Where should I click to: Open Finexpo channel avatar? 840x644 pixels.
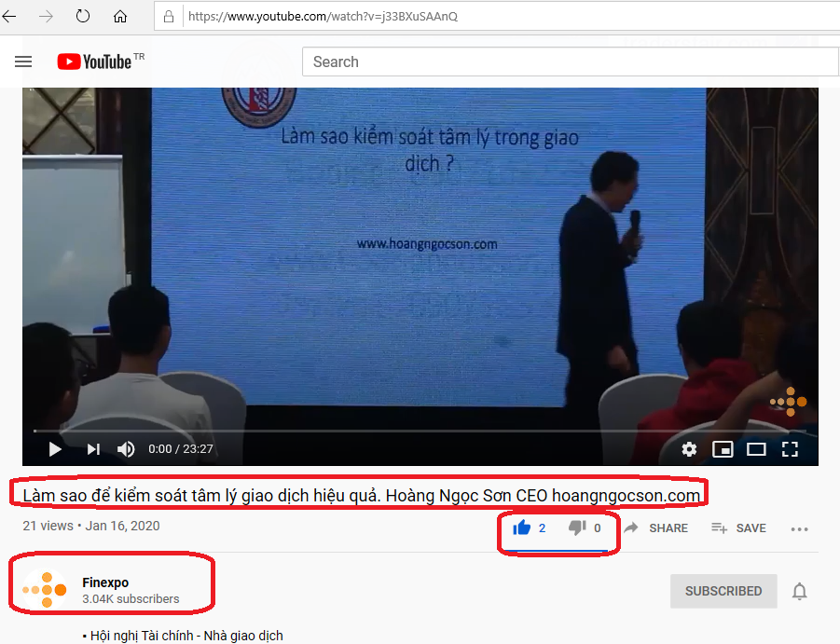point(45,589)
